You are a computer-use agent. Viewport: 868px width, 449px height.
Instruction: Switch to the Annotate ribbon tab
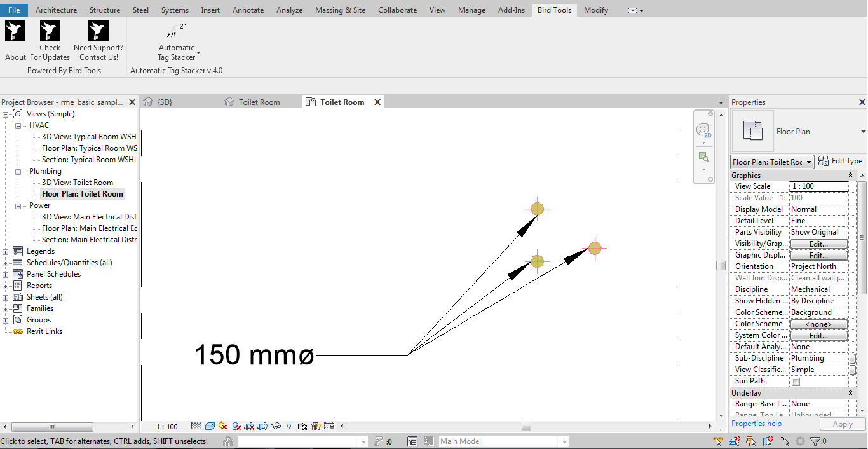tap(248, 10)
